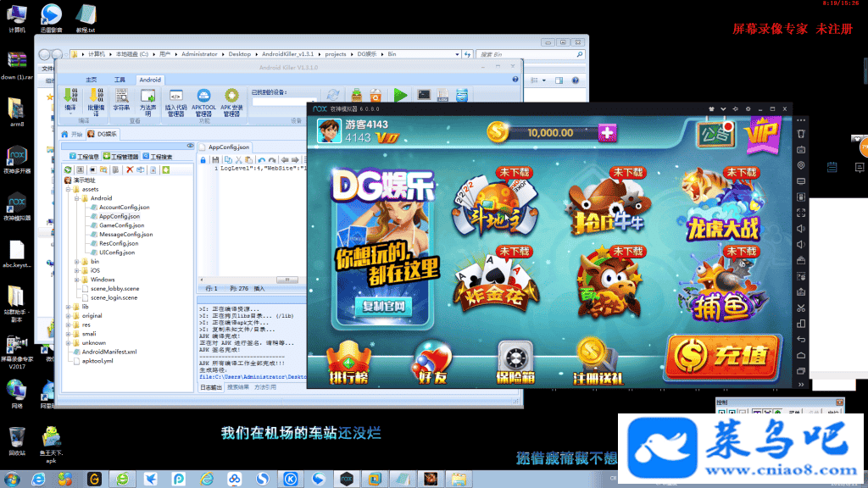Open the 保险箱 safe icon

pos(515,363)
